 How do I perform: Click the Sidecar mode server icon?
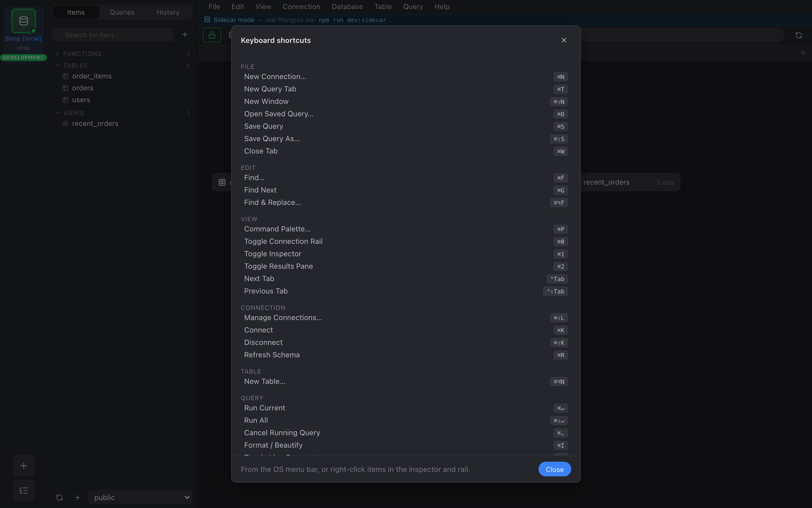(x=207, y=20)
